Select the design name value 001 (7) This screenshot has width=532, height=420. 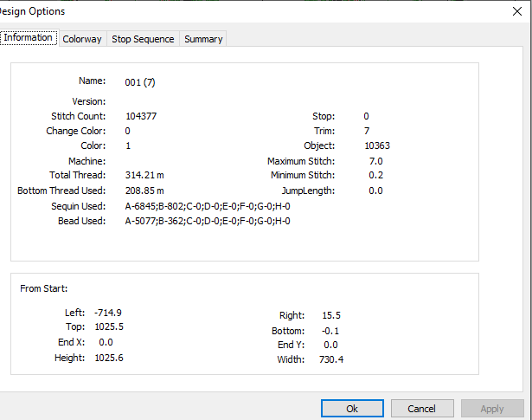(x=140, y=82)
